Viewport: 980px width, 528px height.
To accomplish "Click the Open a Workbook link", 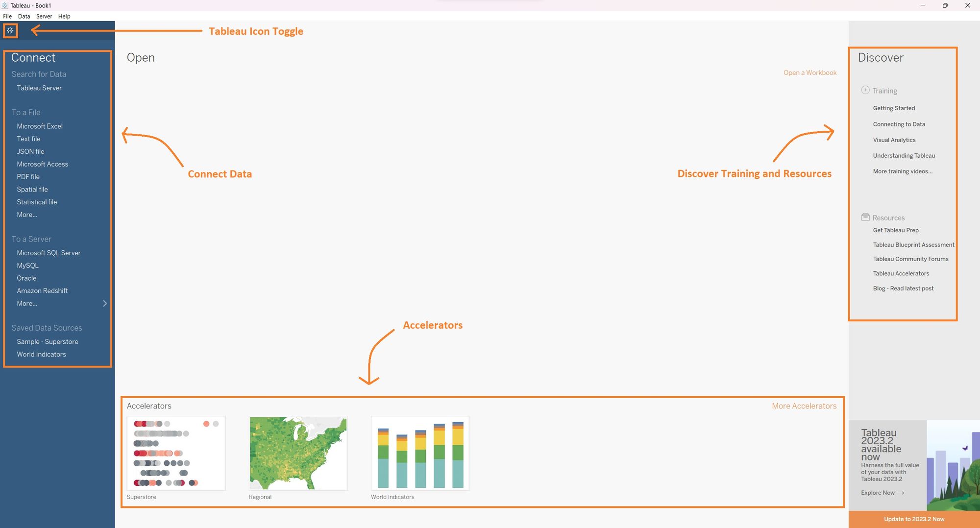I will [810, 72].
